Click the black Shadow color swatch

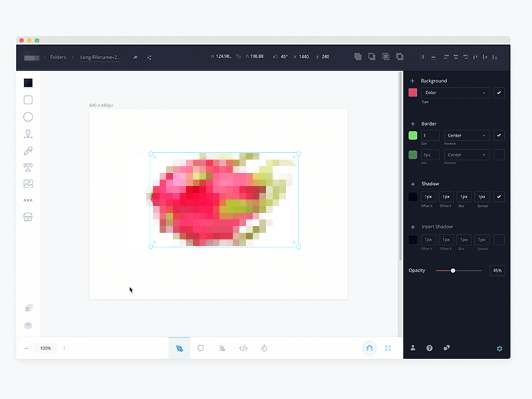[413, 197]
